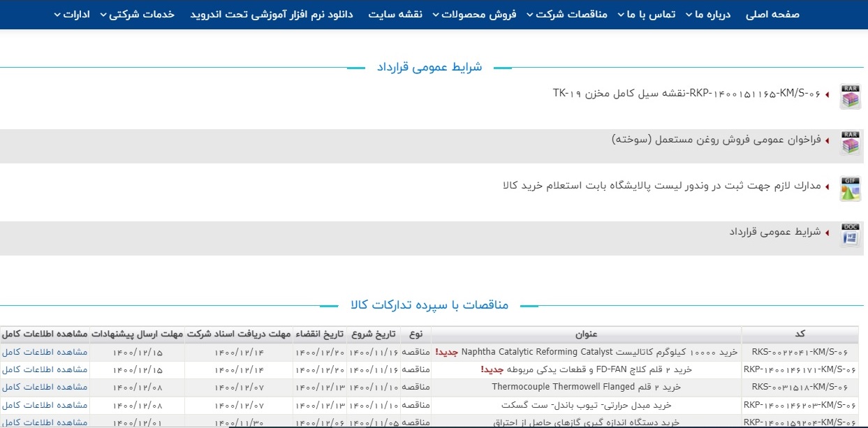This screenshot has width=868, height=428.
Task: Open the GIF file icon for vendor list documents
Action: pos(850,189)
